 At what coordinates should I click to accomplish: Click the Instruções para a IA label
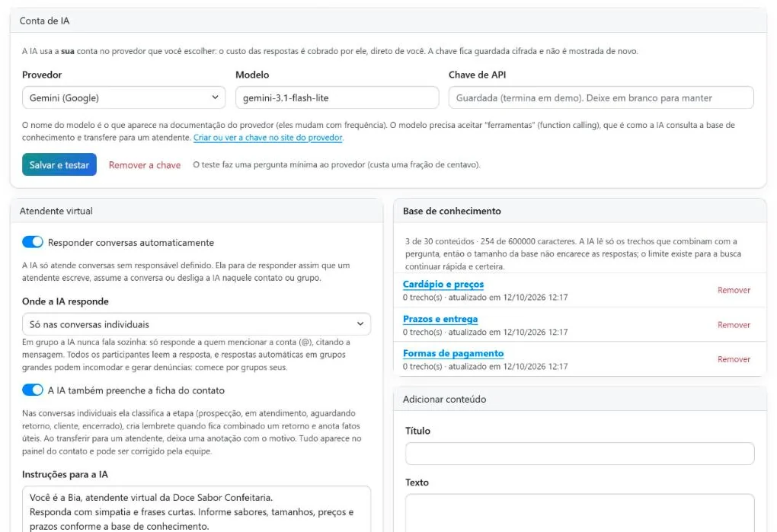click(x=65, y=474)
